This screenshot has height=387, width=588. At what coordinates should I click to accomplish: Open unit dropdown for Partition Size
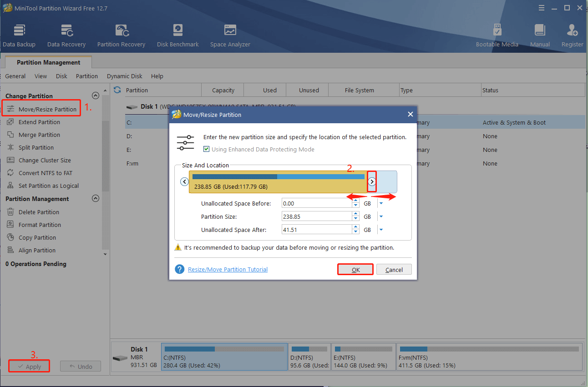(x=381, y=217)
